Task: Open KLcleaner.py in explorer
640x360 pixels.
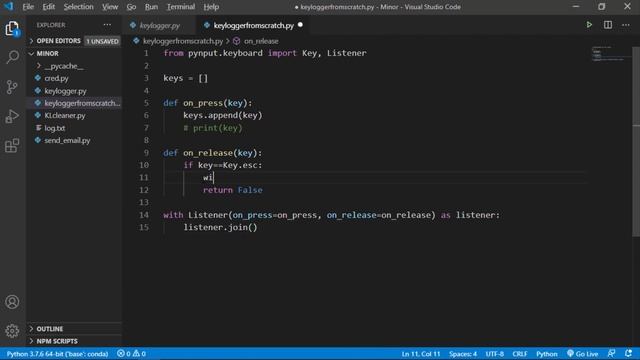Action: pyautogui.click(x=65, y=116)
